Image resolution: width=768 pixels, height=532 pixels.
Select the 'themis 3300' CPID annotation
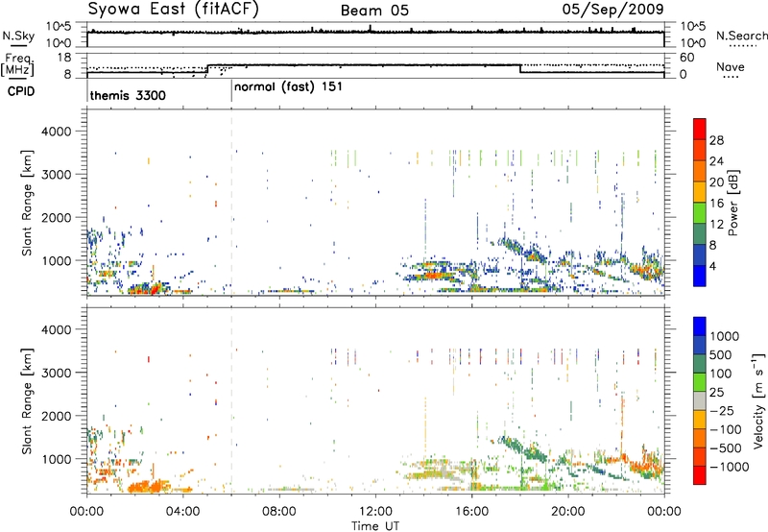[128, 95]
